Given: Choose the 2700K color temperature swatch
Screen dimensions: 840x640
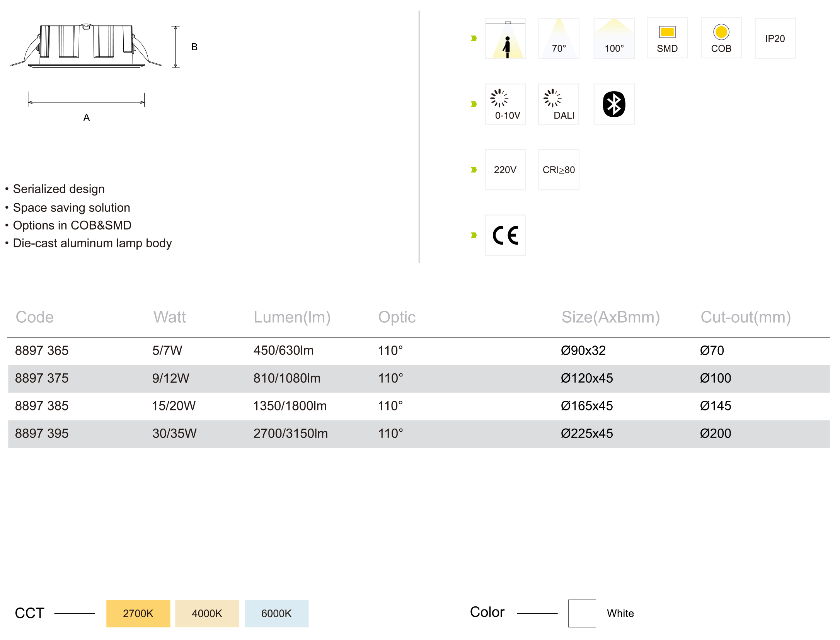Looking at the screenshot, I should [138, 613].
